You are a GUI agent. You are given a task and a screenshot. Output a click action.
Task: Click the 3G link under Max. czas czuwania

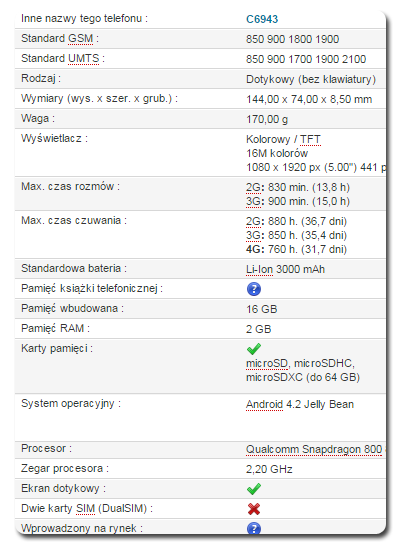253,235
